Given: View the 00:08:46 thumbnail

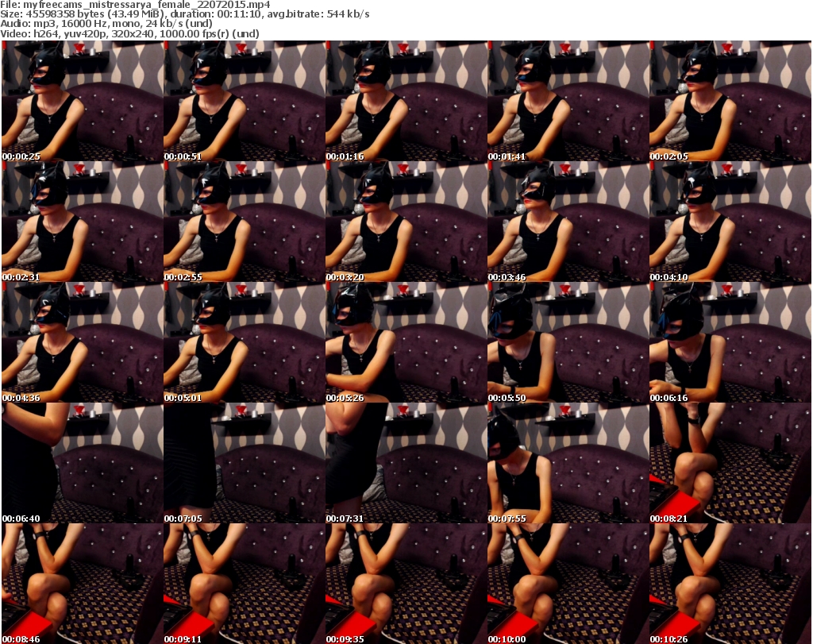Looking at the screenshot, I should coord(82,584).
